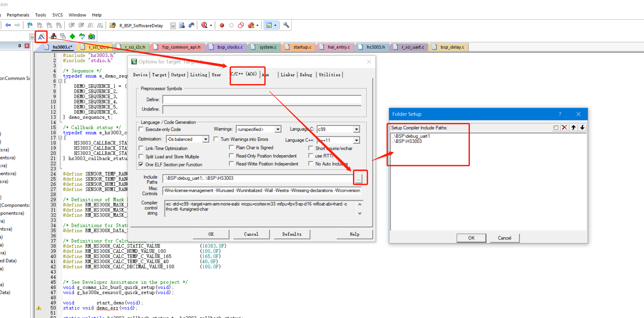The height and width of the screenshot is (318, 644).
Task: Expand debug session dropdown arrow
Action: [x=211, y=26]
